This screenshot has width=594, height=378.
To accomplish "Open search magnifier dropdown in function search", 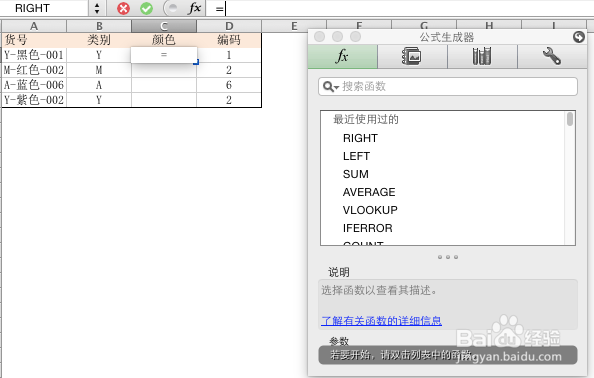I will (x=330, y=87).
